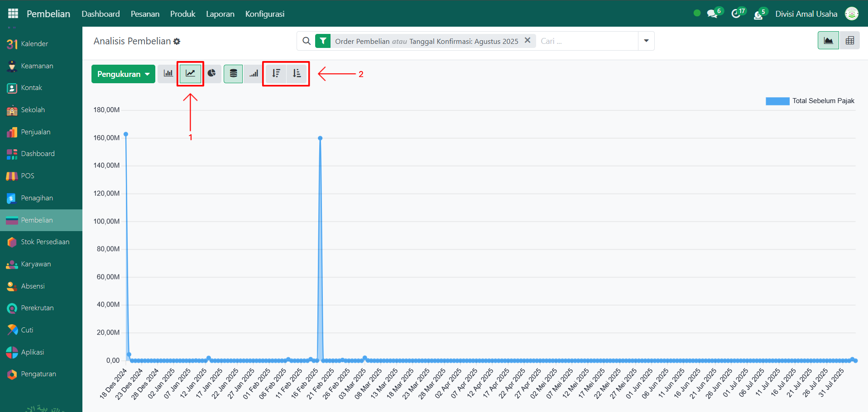
Task: Toggle the stacked chart option
Action: (x=233, y=74)
